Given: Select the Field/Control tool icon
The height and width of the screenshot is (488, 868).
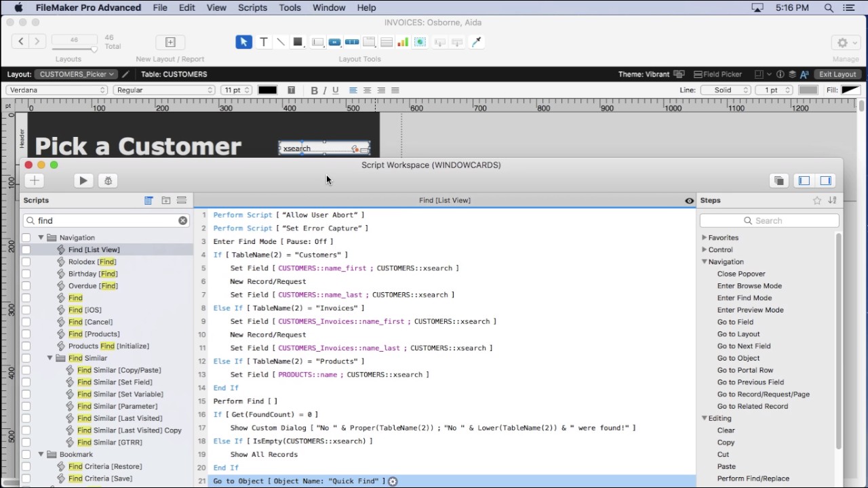Looking at the screenshot, I should point(317,42).
